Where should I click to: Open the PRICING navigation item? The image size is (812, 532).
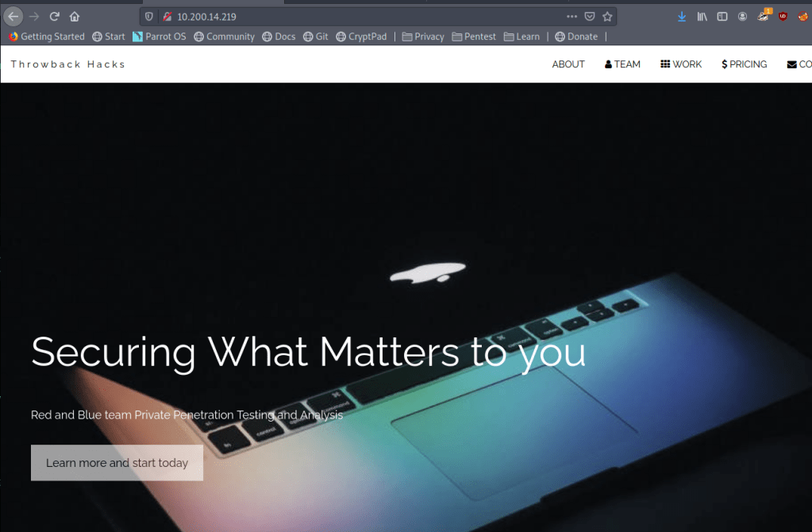point(745,64)
